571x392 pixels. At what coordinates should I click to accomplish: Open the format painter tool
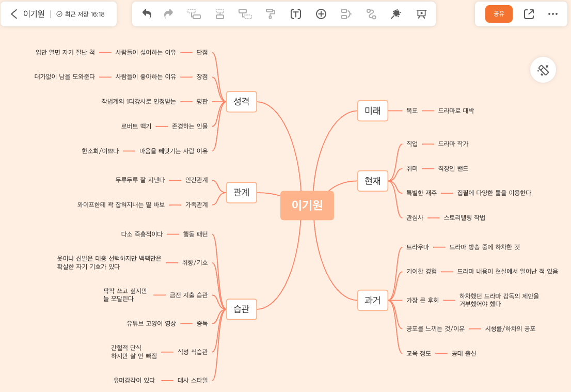coord(270,14)
